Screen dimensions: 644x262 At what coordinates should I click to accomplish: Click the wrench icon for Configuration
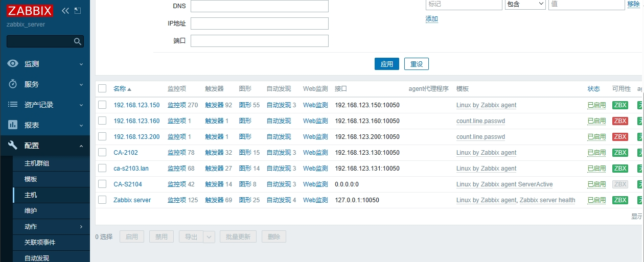coord(13,146)
